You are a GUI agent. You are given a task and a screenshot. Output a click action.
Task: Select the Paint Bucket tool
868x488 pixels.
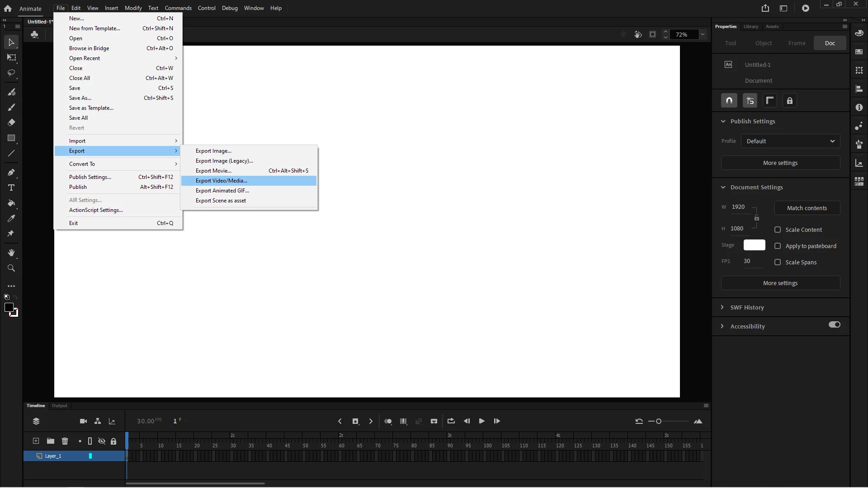11,203
